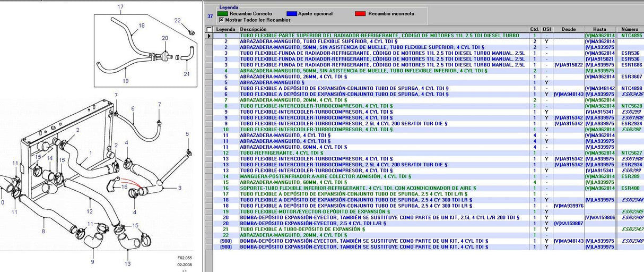Screen dimensions: 644x272
Task: Click part number NTC5627
Action: click(x=631, y=153)
